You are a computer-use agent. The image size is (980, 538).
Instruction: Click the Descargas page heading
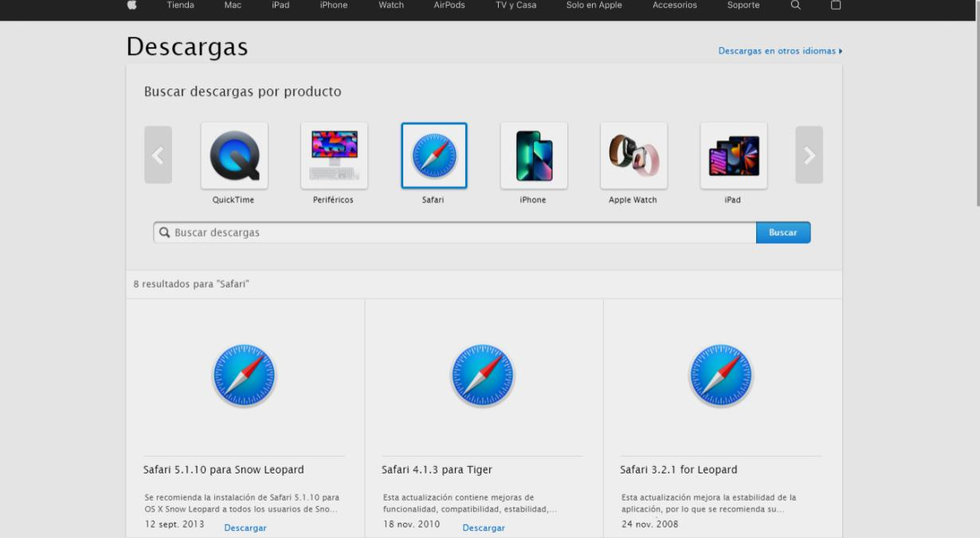click(187, 47)
